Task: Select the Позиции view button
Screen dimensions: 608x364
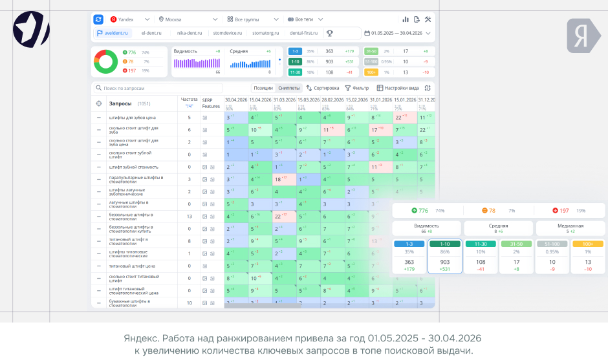Action: [x=263, y=88]
